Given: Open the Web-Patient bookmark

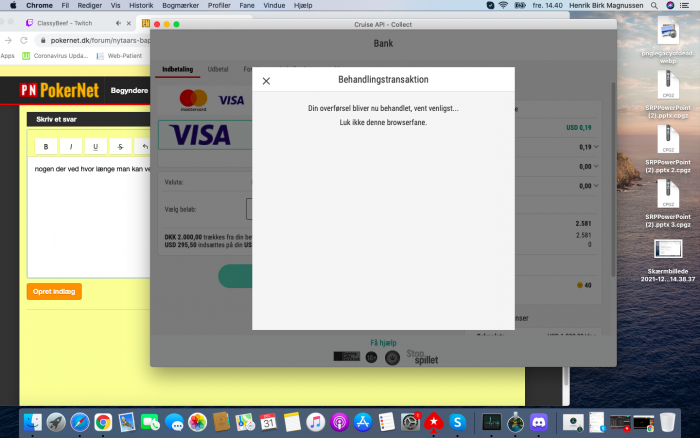Looking at the screenshot, I should click(120, 56).
